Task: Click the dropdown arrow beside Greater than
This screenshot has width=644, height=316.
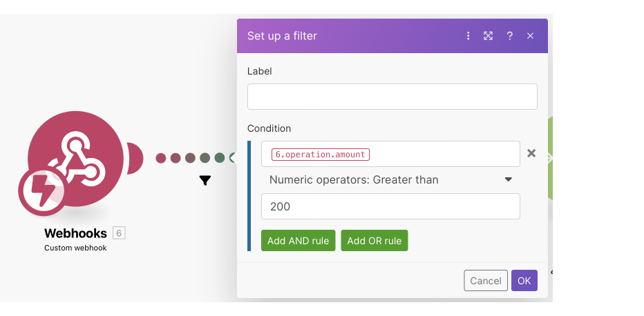Action: (x=509, y=179)
